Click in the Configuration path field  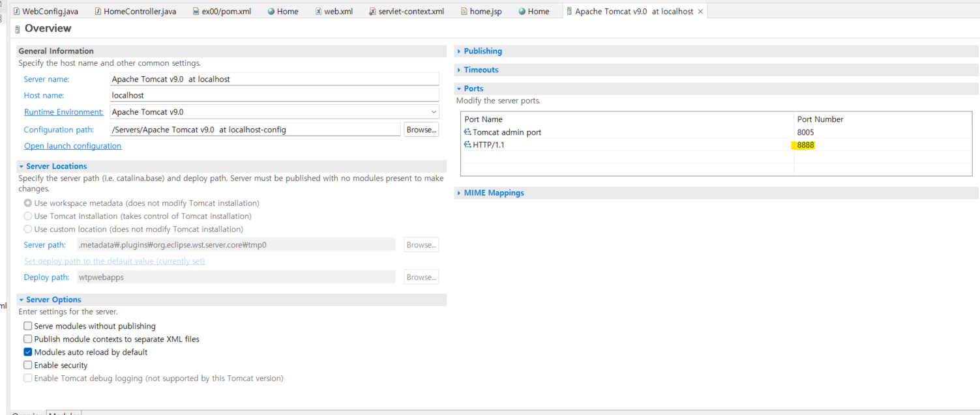tap(256, 130)
